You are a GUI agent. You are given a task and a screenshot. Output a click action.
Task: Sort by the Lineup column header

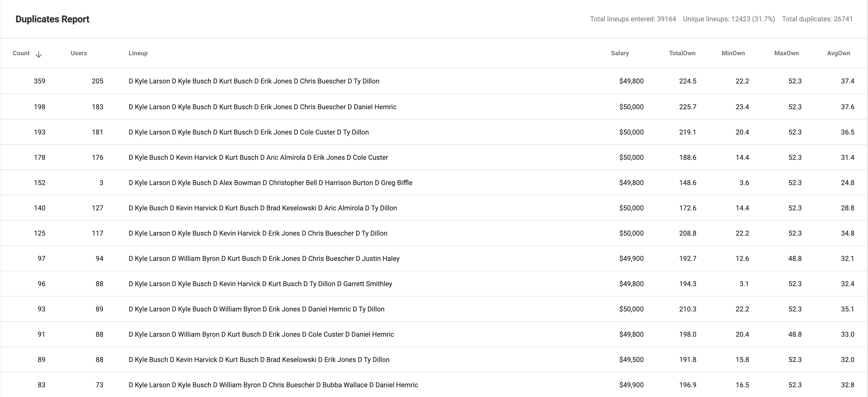(x=138, y=53)
